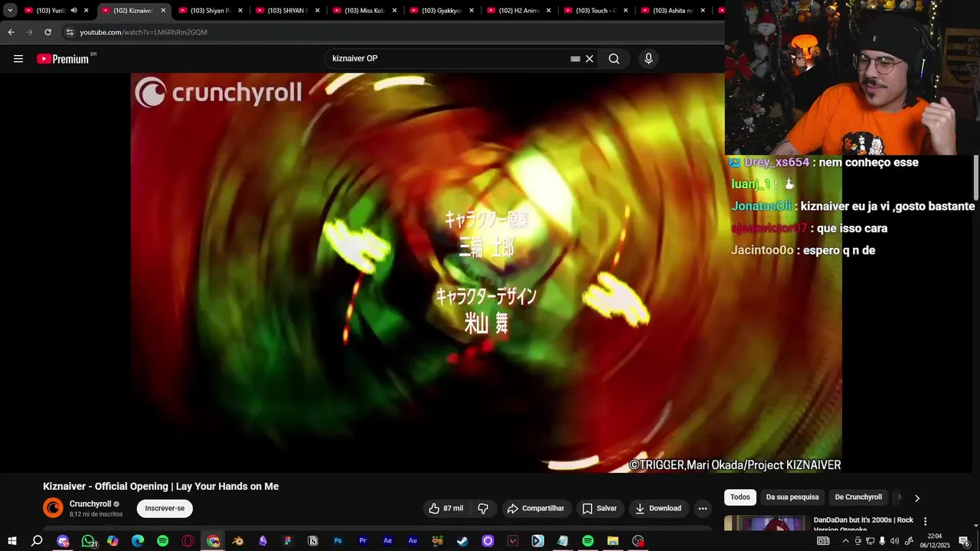Open the Crunchyroll channel avatar

tap(53, 507)
